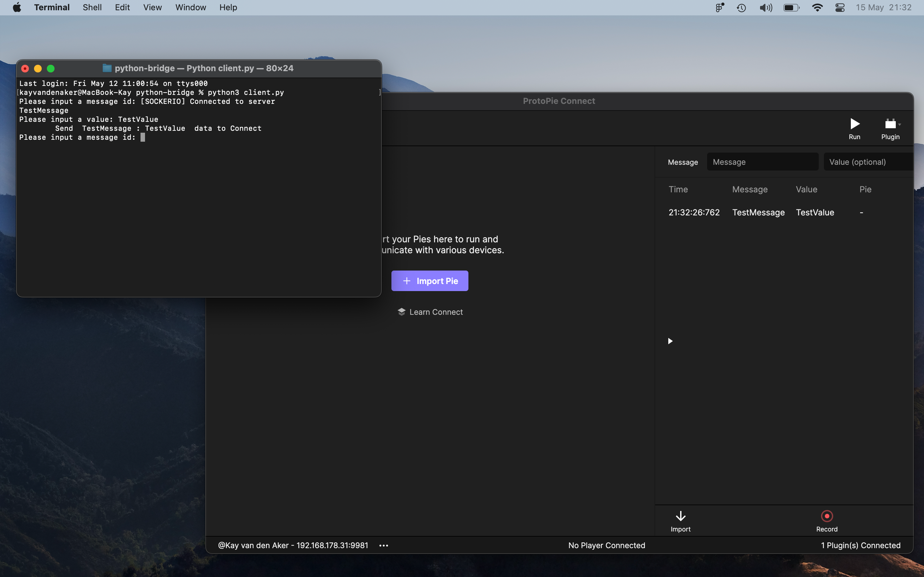Click the No Player Connected status area
The width and height of the screenshot is (924, 577).
pyautogui.click(x=607, y=544)
